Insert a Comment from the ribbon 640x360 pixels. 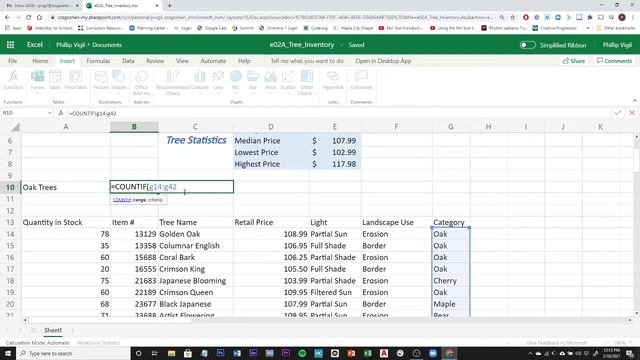tap(361, 80)
